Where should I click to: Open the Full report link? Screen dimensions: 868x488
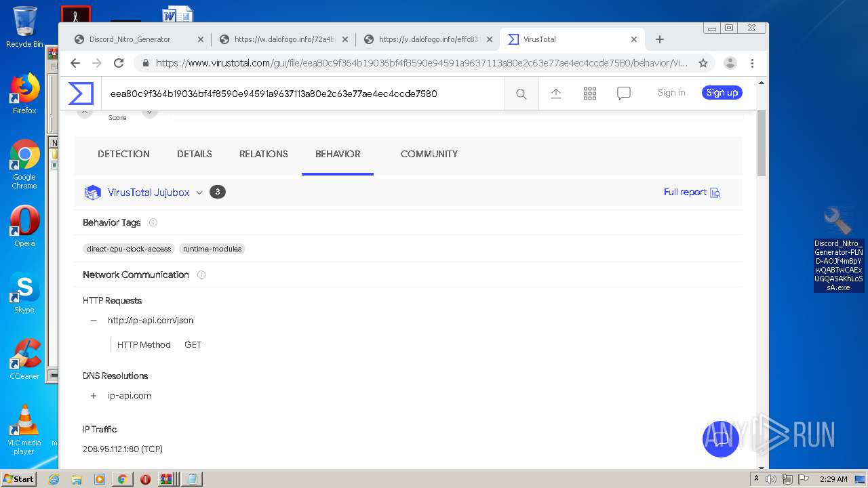[x=692, y=192]
